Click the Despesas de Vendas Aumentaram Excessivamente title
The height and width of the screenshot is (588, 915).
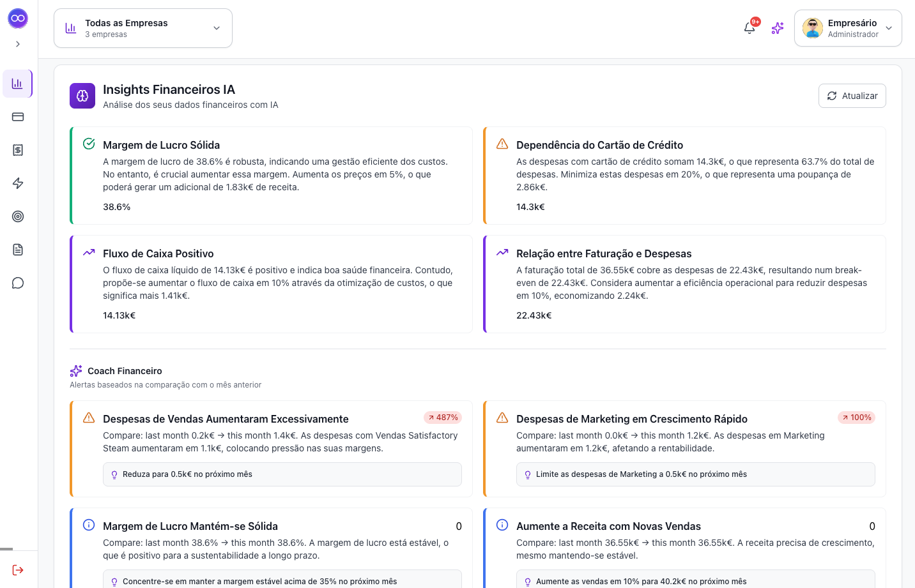click(226, 419)
